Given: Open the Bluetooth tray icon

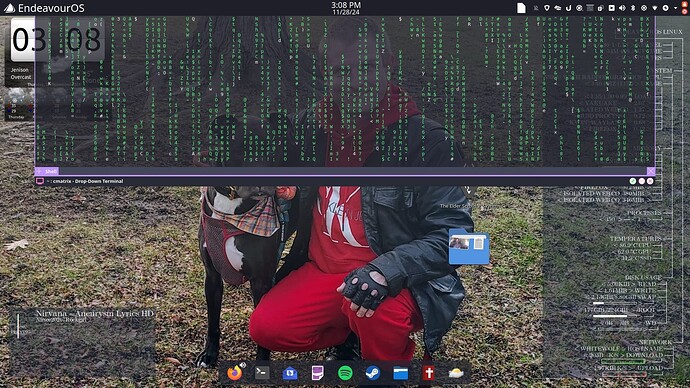Looking at the screenshot, I should click(x=633, y=8).
